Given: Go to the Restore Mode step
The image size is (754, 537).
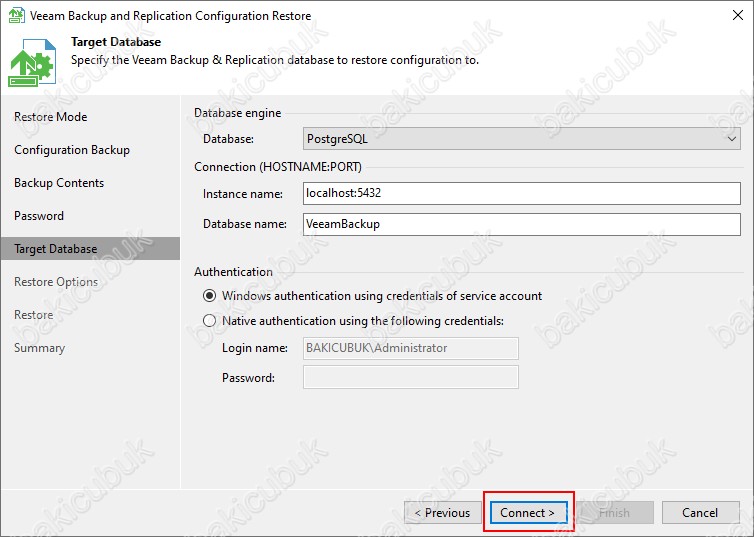Looking at the screenshot, I should [x=50, y=117].
